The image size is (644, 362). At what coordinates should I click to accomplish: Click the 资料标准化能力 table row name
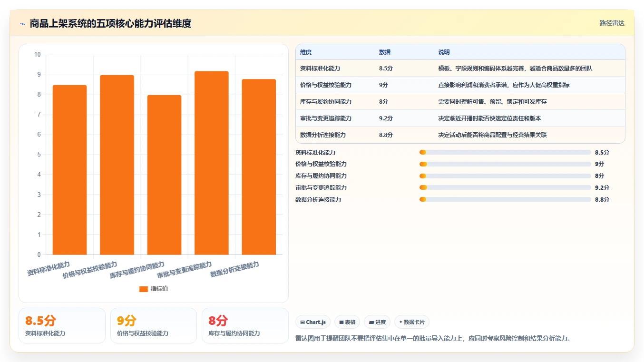pyautogui.click(x=320, y=68)
